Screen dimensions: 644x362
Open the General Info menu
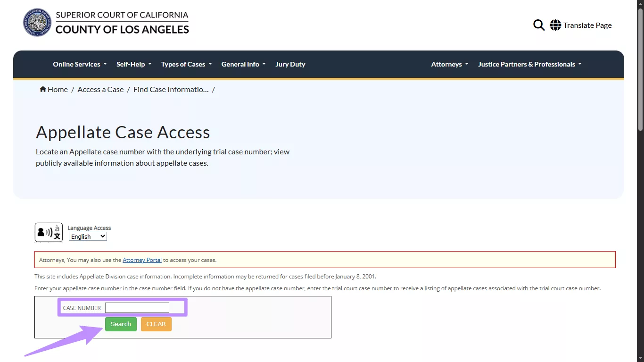[243, 64]
